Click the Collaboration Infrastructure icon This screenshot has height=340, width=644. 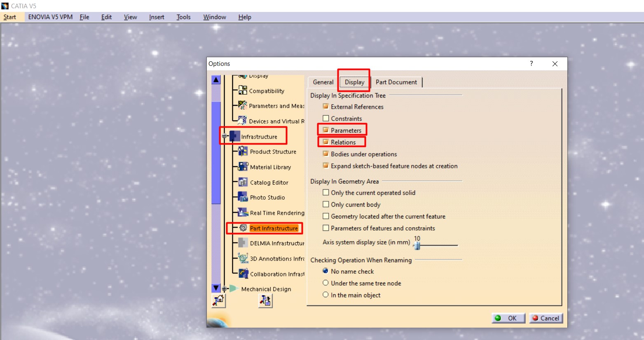coord(243,273)
